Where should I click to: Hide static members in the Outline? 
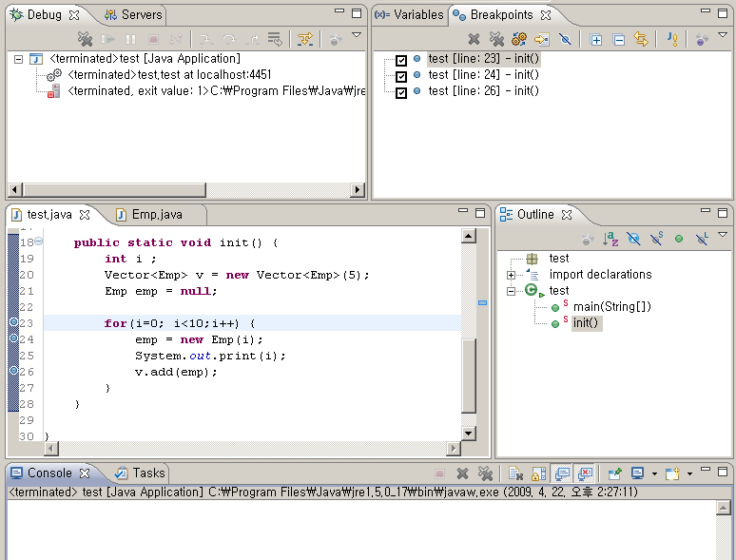coord(656,239)
